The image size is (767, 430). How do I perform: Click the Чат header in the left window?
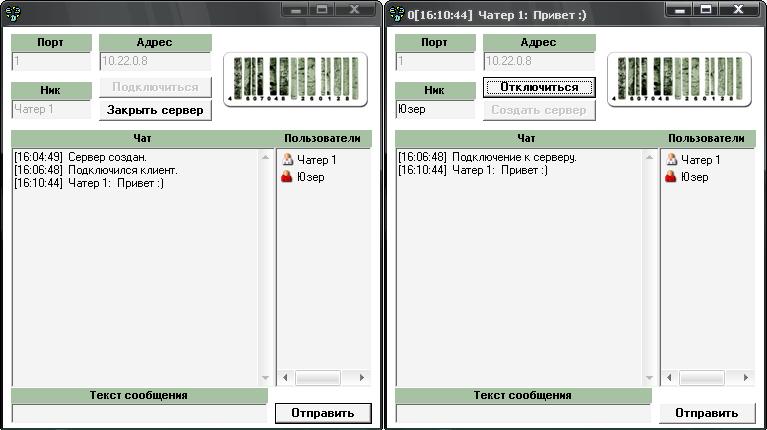142,138
